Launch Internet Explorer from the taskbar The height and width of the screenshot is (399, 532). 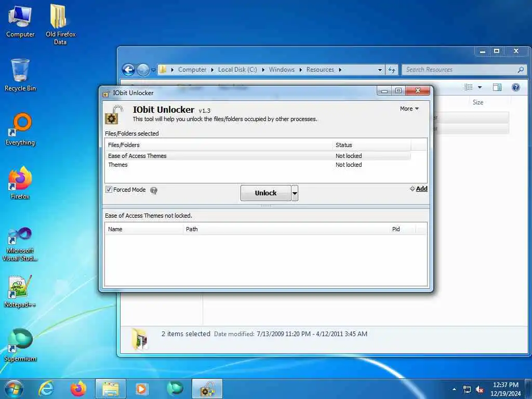46,389
